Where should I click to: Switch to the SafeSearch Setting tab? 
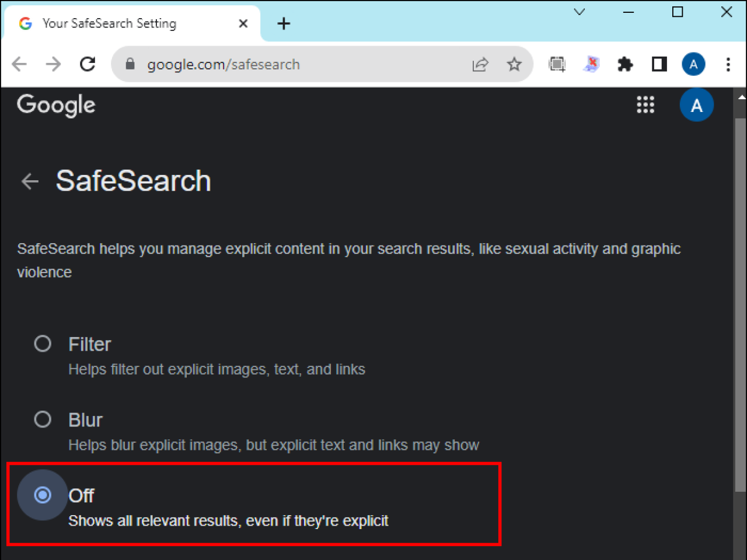click(x=111, y=23)
